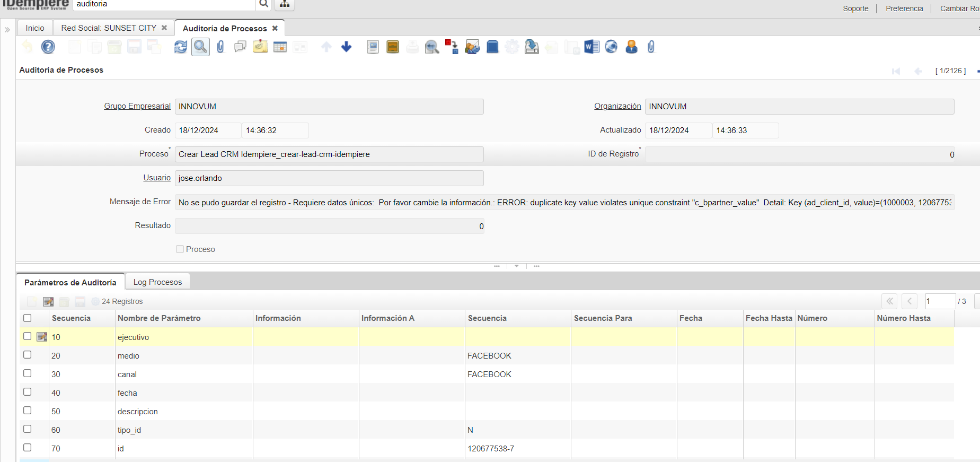The height and width of the screenshot is (462, 980).
Task: Click the search magnifier beside the auditoria field
Action: (263, 4)
